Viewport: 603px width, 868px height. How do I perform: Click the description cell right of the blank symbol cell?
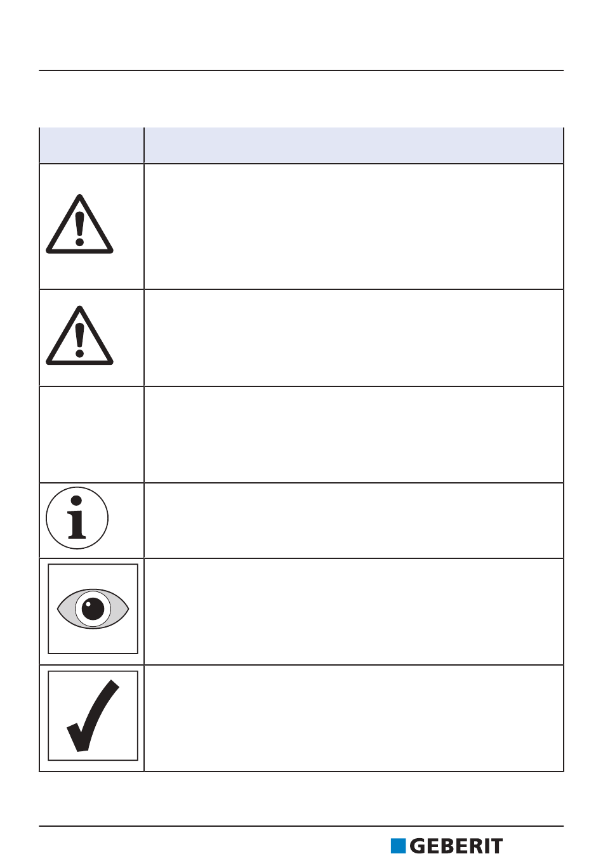(x=354, y=435)
